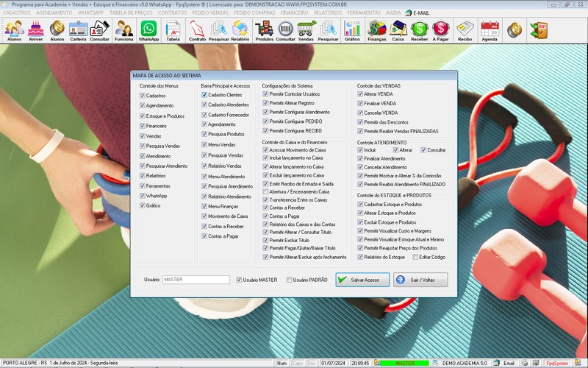The width and height of the screenshot is (588, 368).
Task: Open the E-MAIL menu item
Action: coord(417,13)
